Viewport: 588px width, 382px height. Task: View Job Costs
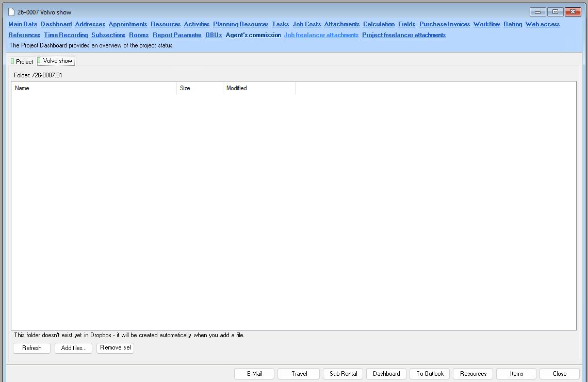307,24
